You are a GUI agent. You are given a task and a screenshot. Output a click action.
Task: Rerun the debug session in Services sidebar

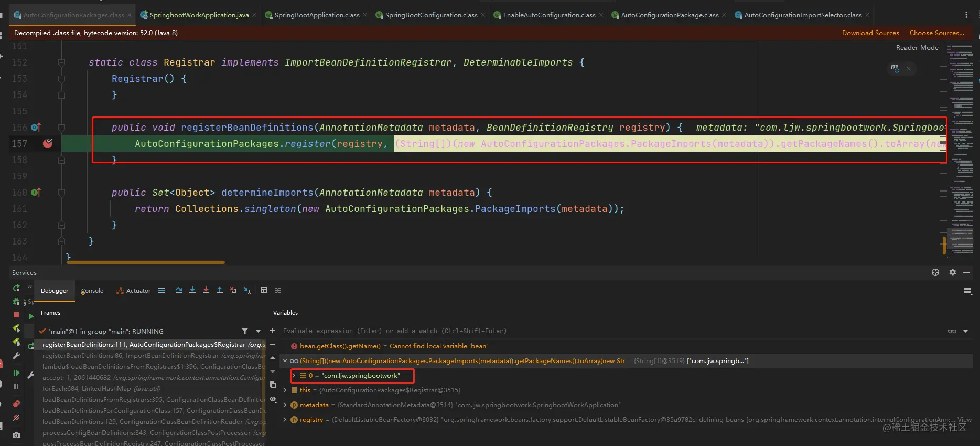[x=16, y=288]
